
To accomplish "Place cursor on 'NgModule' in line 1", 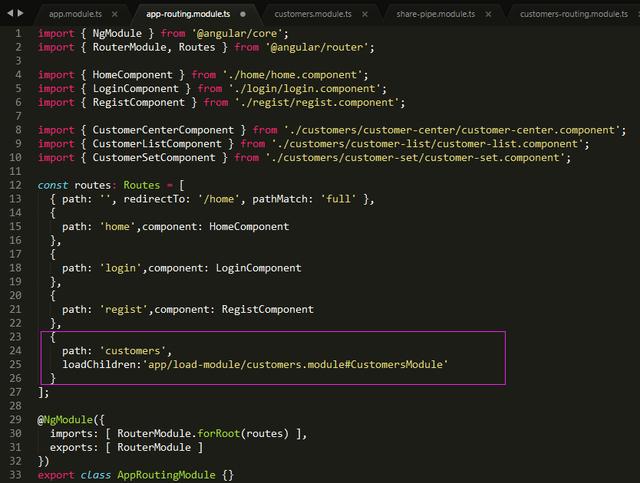I will (117, 33).
